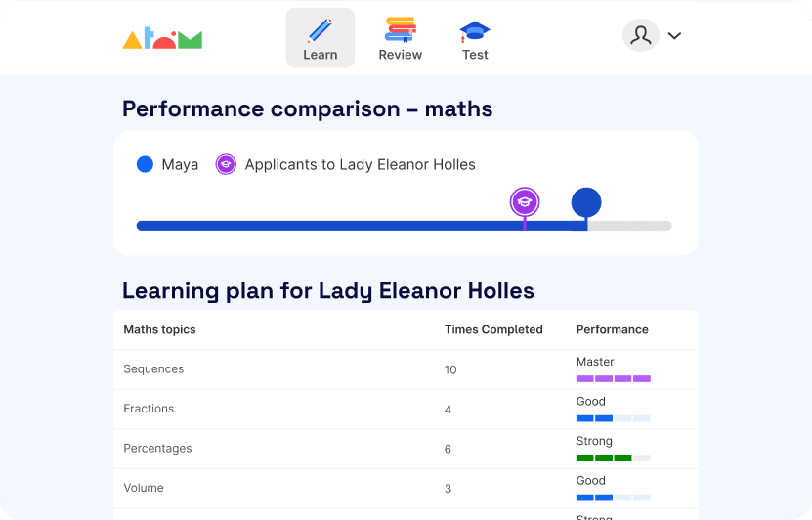Click the Percentages times completed value 6
The width and height of the screenshot is (812, 520).
click(x=448, y=449)
